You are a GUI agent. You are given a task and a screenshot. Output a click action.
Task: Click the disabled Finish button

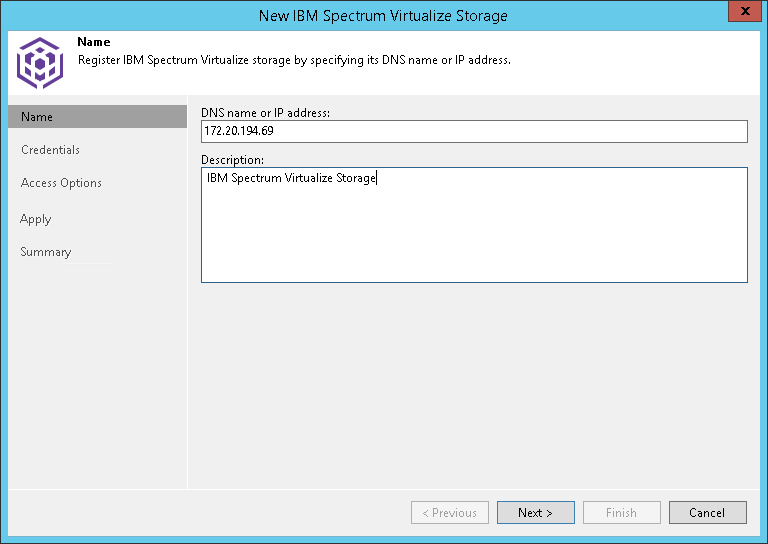pyautogui.click(x=621, y=513)
